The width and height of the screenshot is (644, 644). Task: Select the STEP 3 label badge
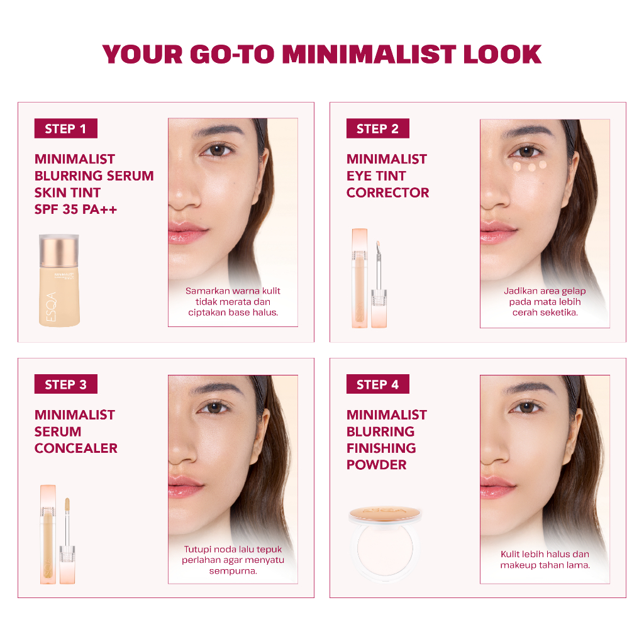(65, 384)
